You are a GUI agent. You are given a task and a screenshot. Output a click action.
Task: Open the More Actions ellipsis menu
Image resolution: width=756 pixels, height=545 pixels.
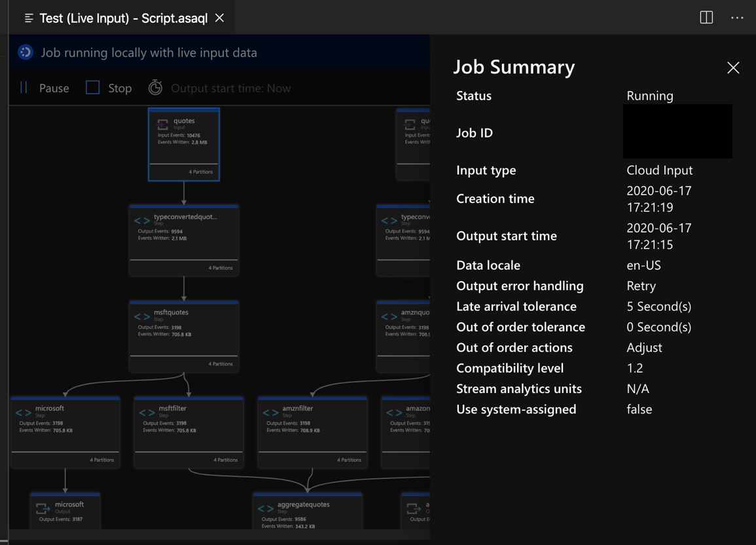click(x=737, y=18)
